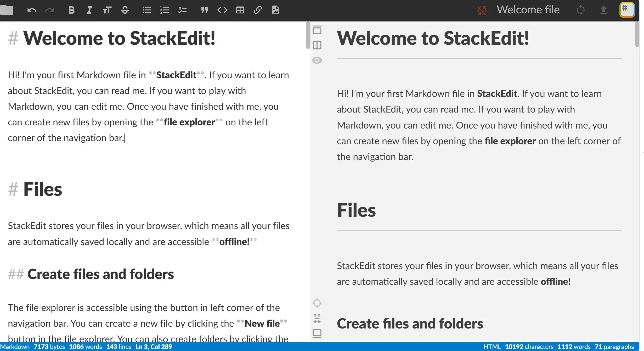Click the '7173 bytes' status entry
Screen dimensions: 644x351
tap(49, 347)
